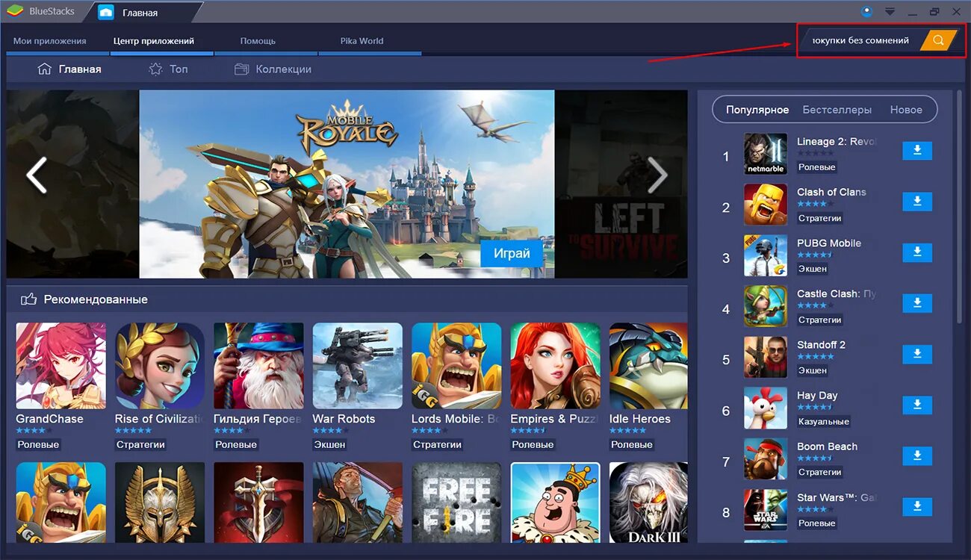The image size is (971, 560).
Task: Click the Hay Day title text
Action: point(817,396)
